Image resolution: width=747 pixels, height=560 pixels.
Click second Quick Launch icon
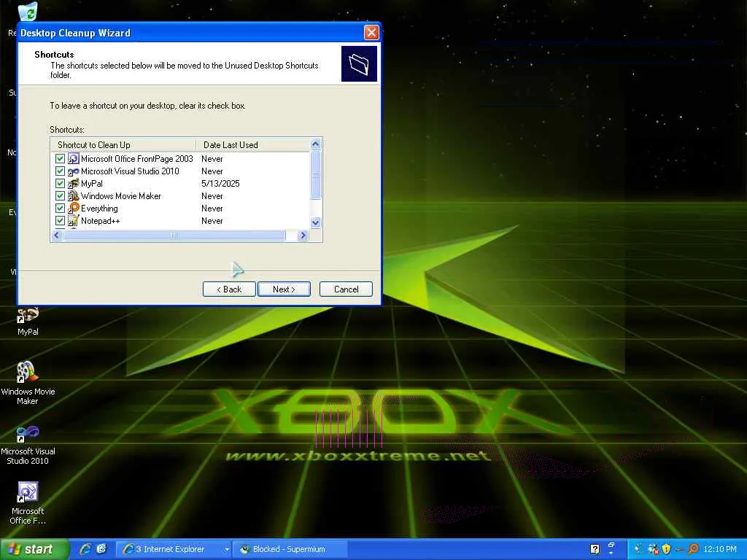[102, 549]
